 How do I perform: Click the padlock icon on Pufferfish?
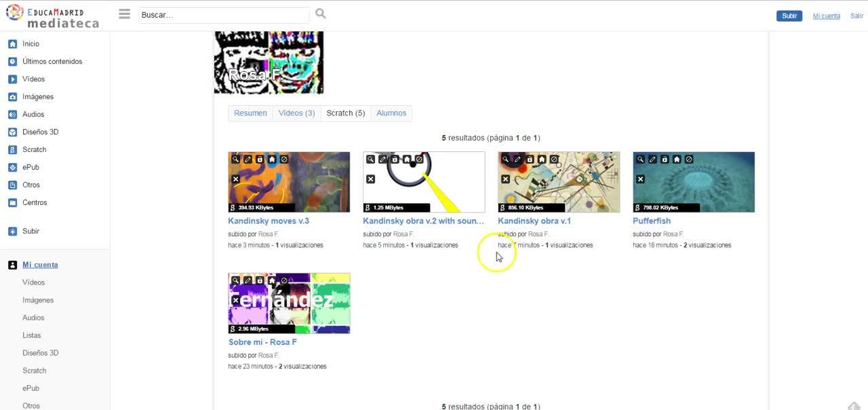tap(665, 160)
